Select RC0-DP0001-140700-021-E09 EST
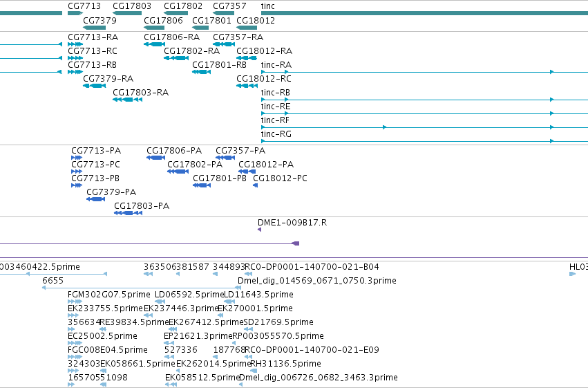 [x=312, y=351]
